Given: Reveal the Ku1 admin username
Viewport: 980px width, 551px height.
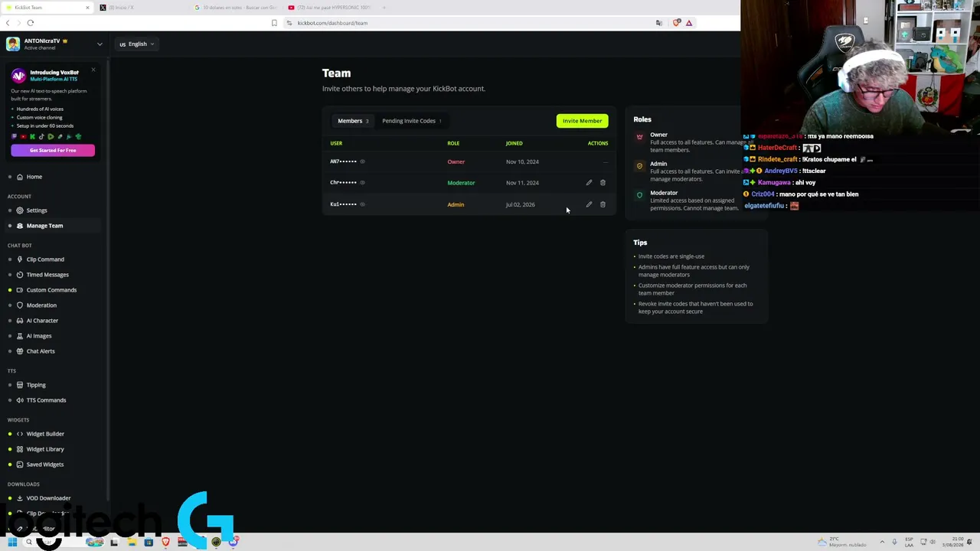Looking at the screenshot, I should click(x=362, y=204).
